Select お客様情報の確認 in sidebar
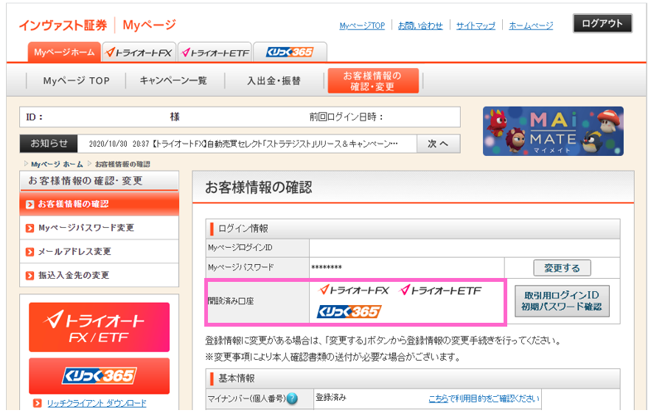655x415 pixels. (x=99, y=204)
